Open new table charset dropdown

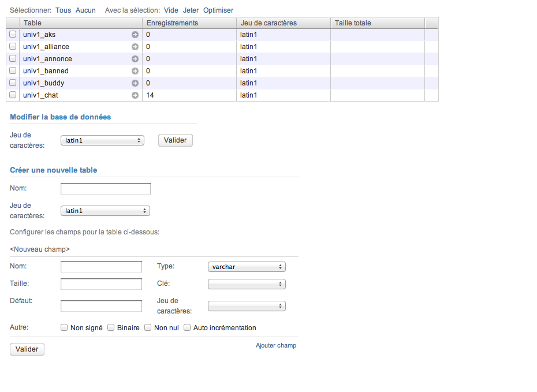105,211
